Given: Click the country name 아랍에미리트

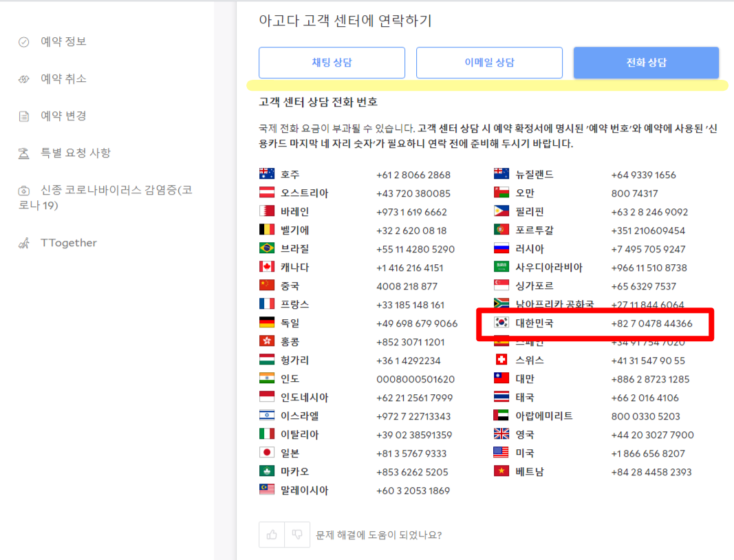Looking at the screenshot, I should pyautogui.click(x=544, y=416).
